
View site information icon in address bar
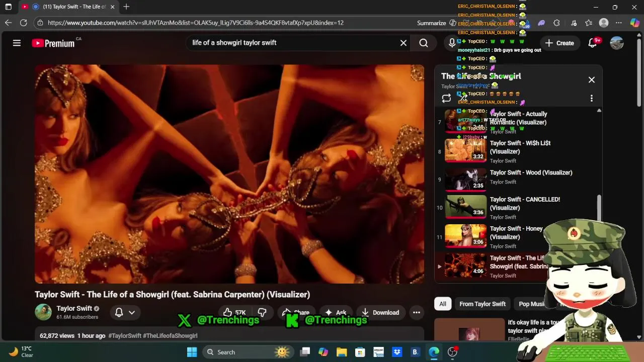coord(40,23)
